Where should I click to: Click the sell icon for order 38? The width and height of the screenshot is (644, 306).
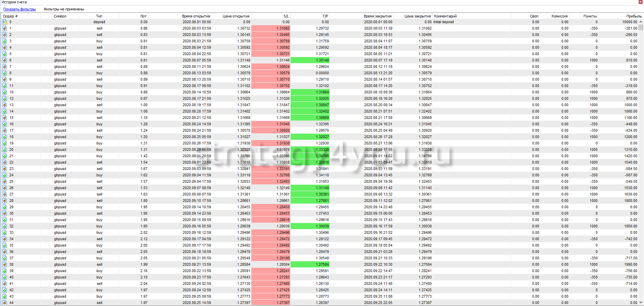(x=5, y=265)
